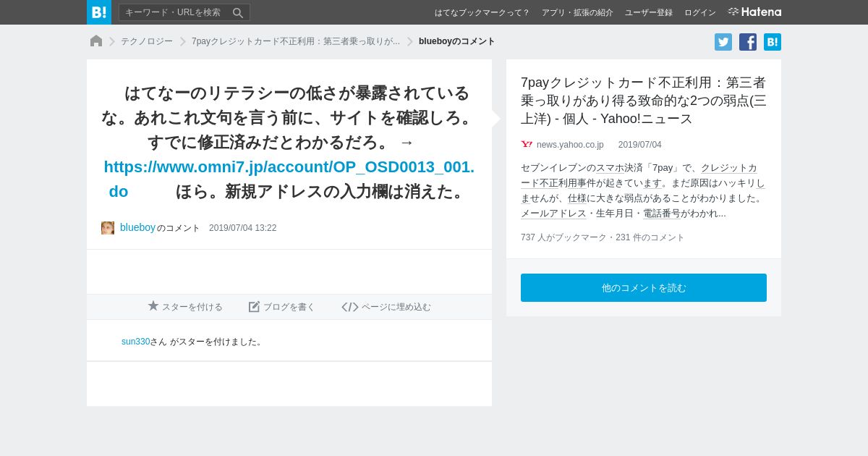Open the news.yahoo.co.jp site link

point(570,145)
